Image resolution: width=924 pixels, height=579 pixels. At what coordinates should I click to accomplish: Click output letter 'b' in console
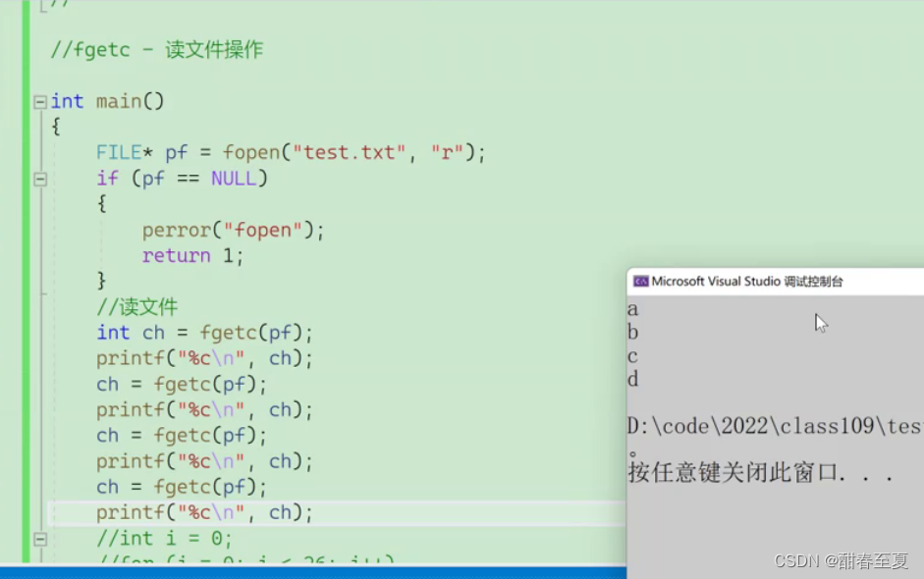click(x=633, y=333)
